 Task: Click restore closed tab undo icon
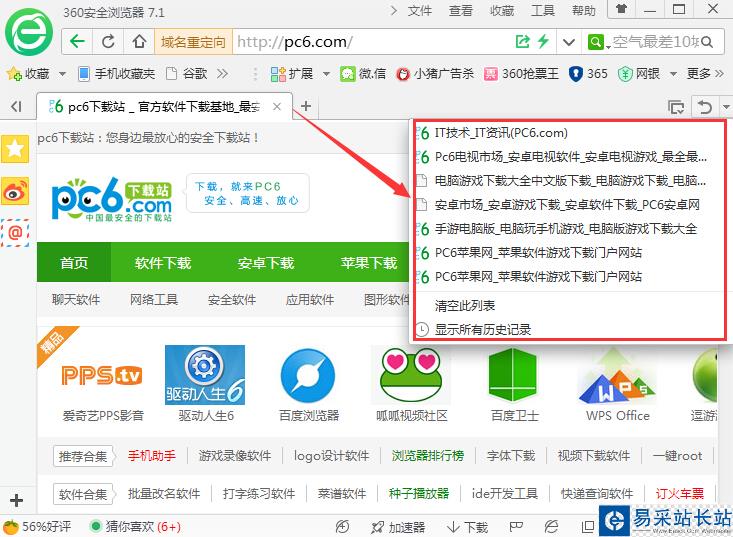(704, 107)
